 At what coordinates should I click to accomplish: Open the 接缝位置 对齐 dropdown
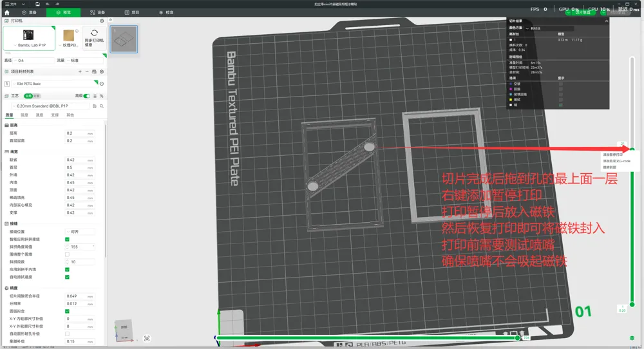click(x=80, y=232)
